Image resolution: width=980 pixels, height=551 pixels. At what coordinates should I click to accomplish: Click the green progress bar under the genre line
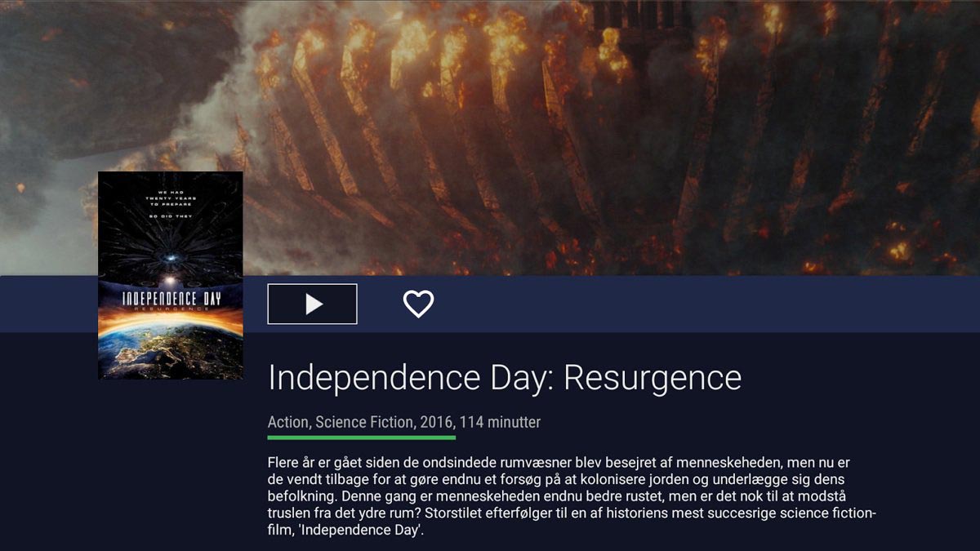pyautogui.click(x=362, y=438)
